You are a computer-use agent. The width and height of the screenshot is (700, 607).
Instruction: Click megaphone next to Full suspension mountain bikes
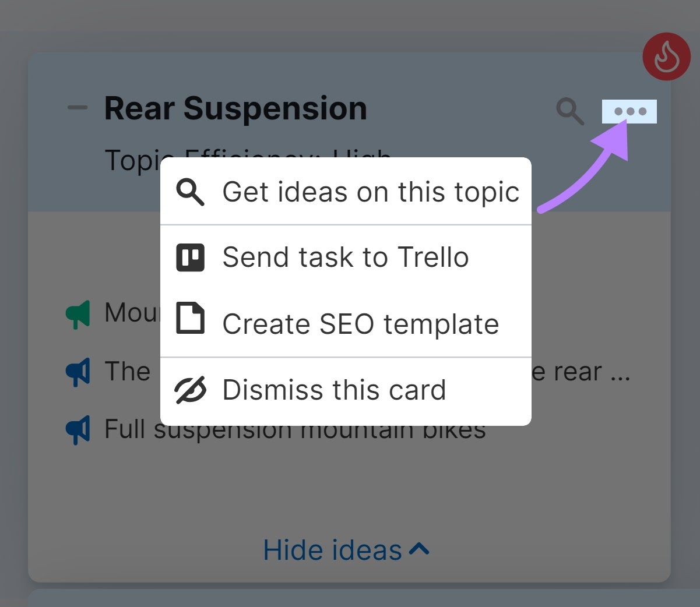[78, 430]
